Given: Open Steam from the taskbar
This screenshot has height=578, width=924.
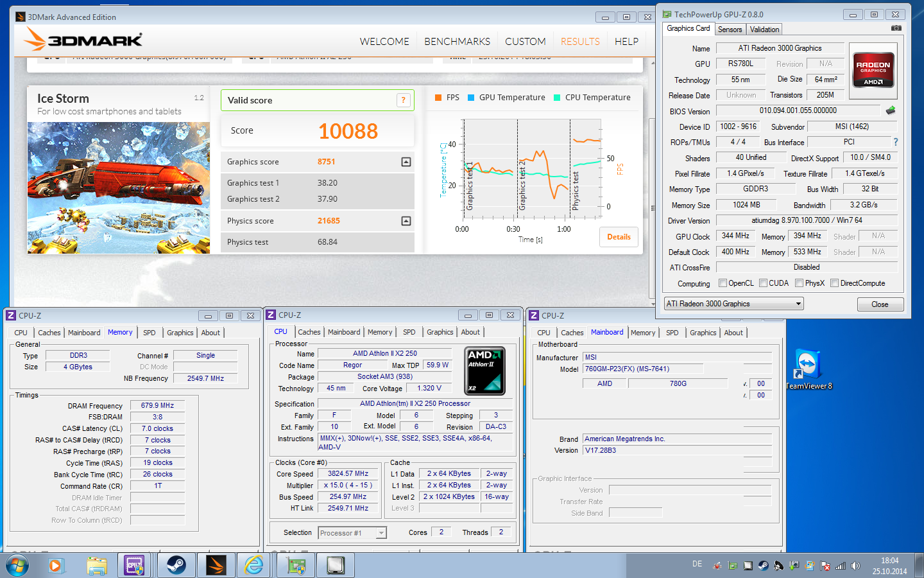Looking at the screenshot, I should click(176, 565).
